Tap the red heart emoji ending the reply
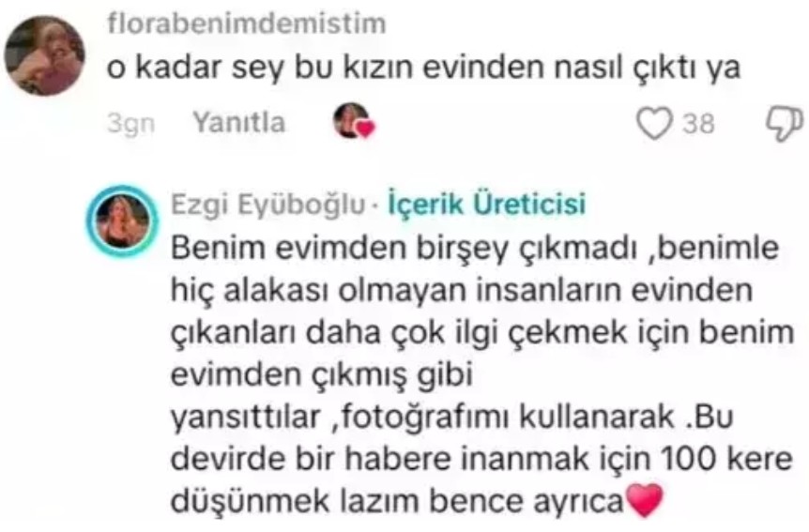This screenshot has width=809, height=532. [x=643, y=499]
